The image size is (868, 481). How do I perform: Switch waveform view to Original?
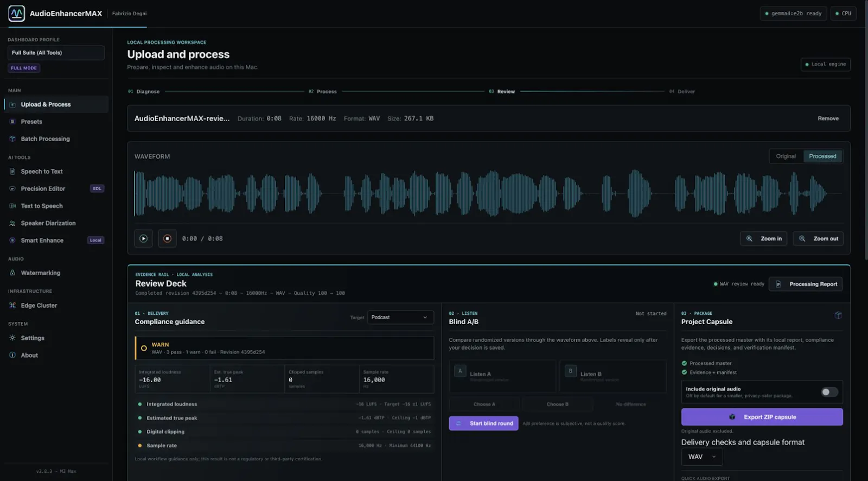786,156
